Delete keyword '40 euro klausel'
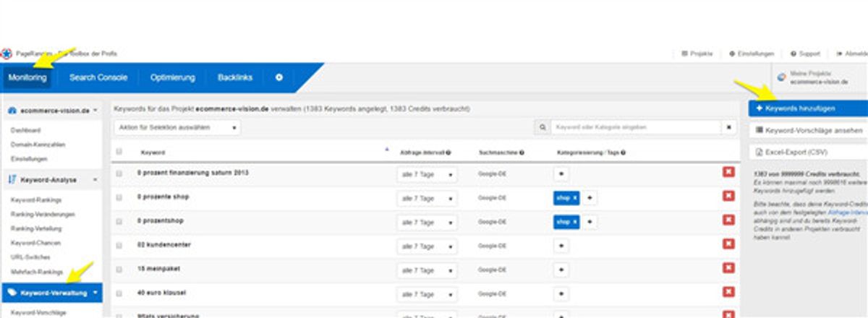868x318 pixels. pos(728,293)
